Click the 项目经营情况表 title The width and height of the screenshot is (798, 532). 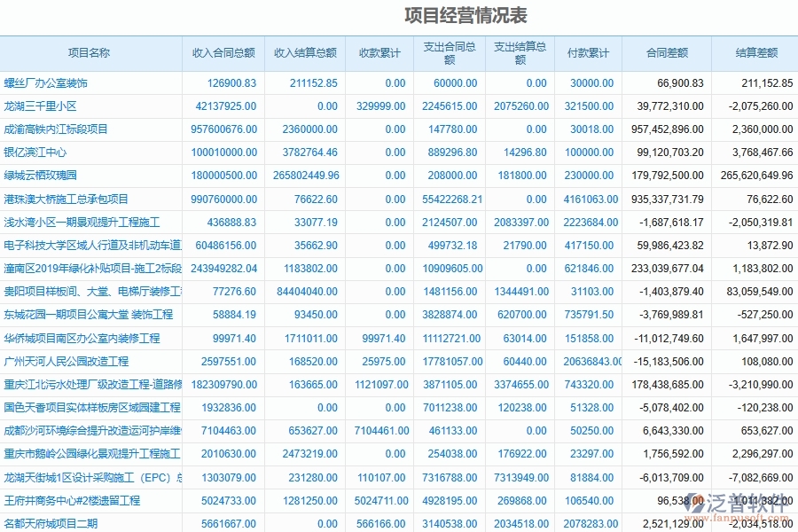coord(465,15)
